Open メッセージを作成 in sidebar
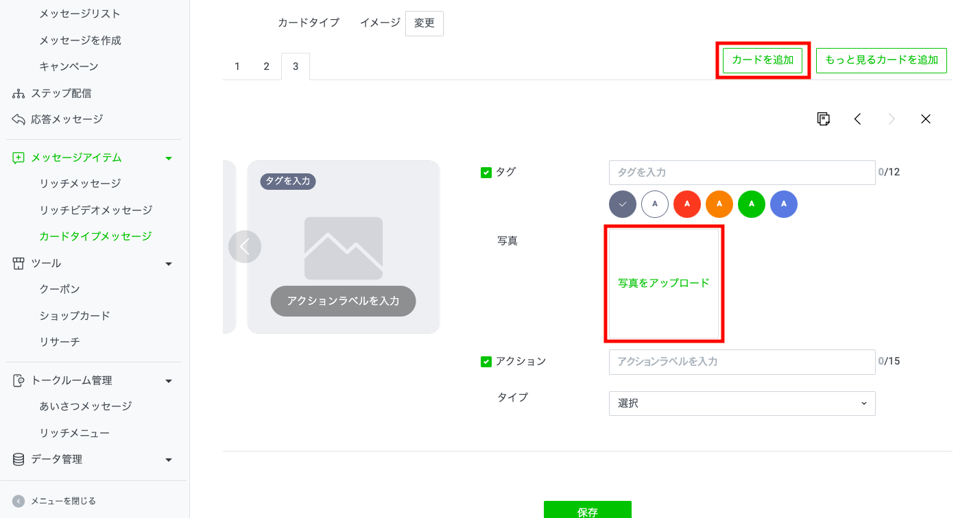This screenshot has width=980, height=518. pyautogui.click(x=80, y=40)
